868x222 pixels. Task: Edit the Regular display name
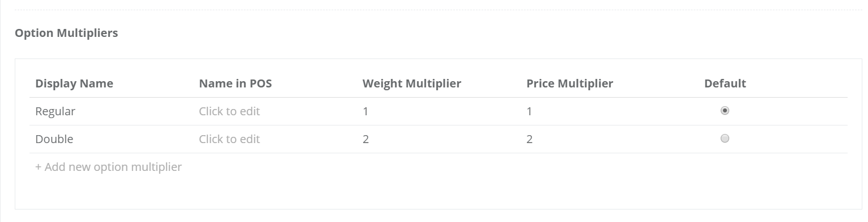pyautogui.click(x=55, y=111)
